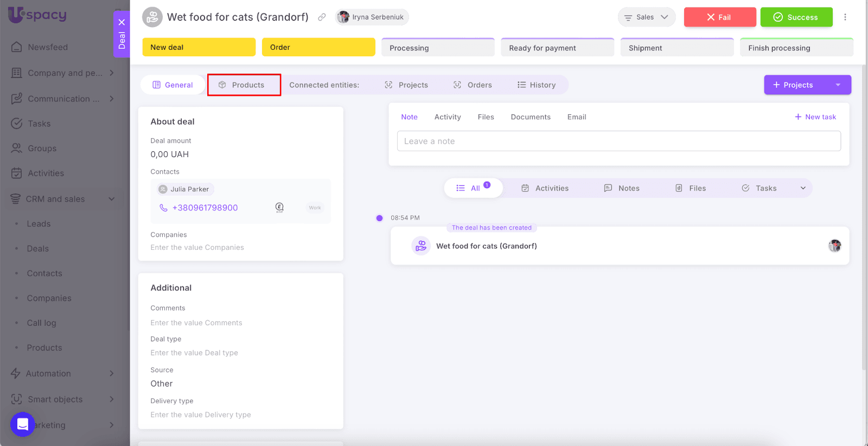This screenshot has height=446, width=868.
Task: Open the three-dot more options menu
Action: click(845, 17)
